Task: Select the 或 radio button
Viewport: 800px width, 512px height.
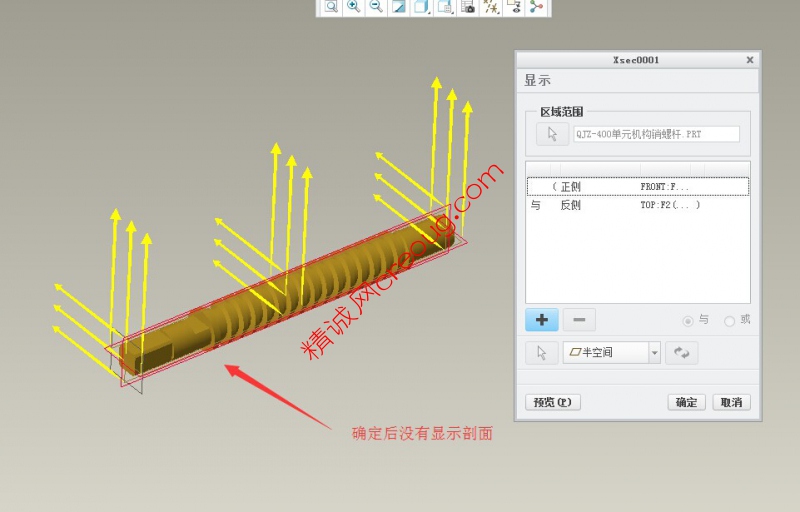Action: (x=729, y=321)
